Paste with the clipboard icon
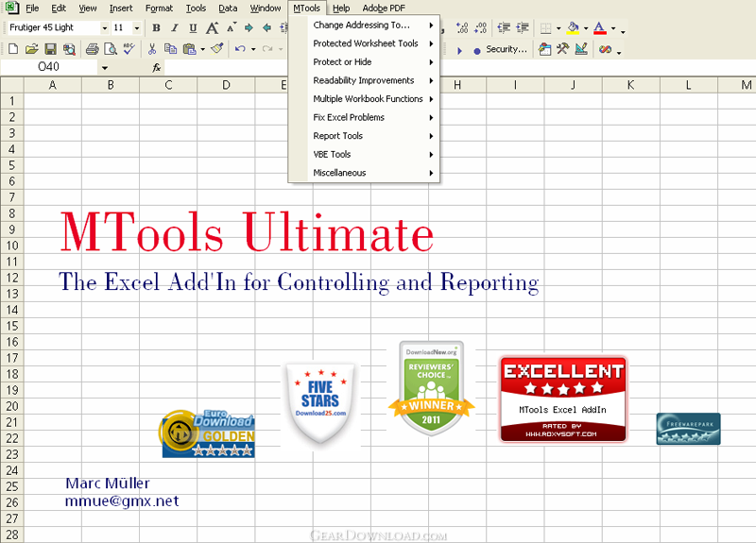 point(190,49)
